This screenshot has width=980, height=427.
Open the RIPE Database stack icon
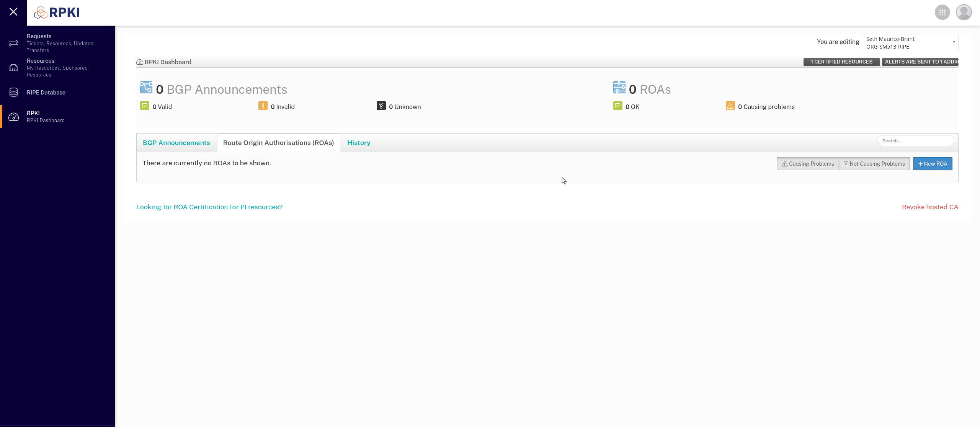[13, 92]
